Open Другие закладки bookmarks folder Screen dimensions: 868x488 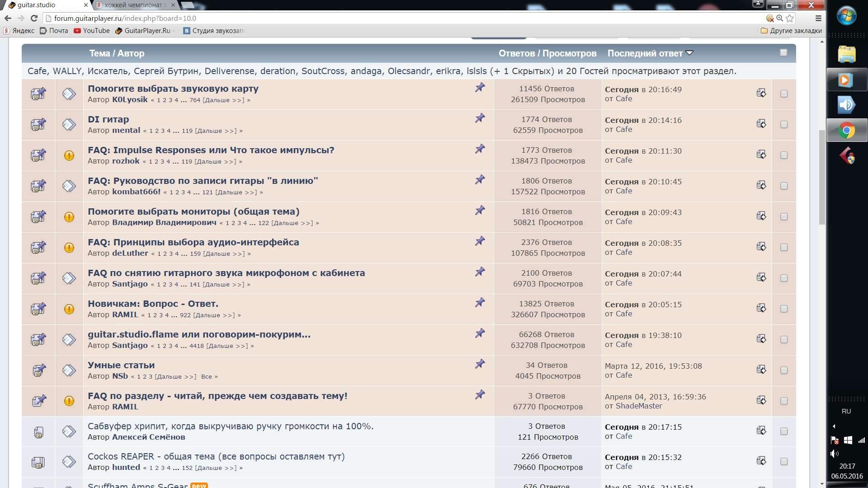coord(791,31)
